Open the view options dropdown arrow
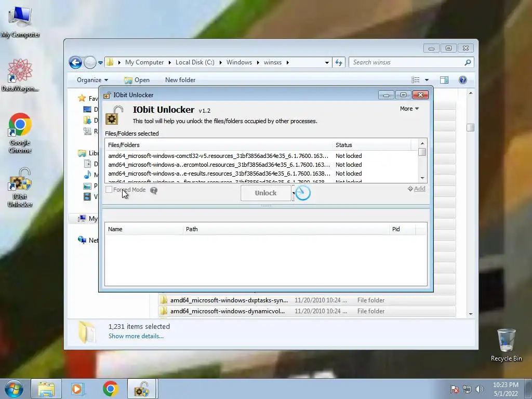This screenshot has height=399, width=532. [427, 80]
